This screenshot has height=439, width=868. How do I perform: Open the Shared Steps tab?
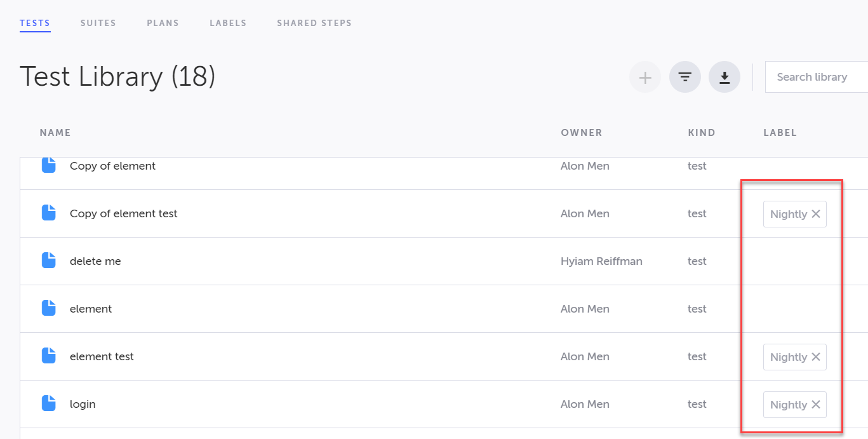pos(314,23)
